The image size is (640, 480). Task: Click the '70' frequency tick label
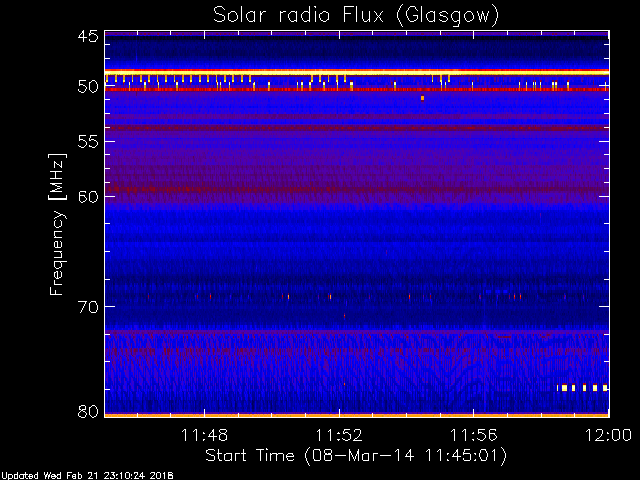[x=88, y=307]
